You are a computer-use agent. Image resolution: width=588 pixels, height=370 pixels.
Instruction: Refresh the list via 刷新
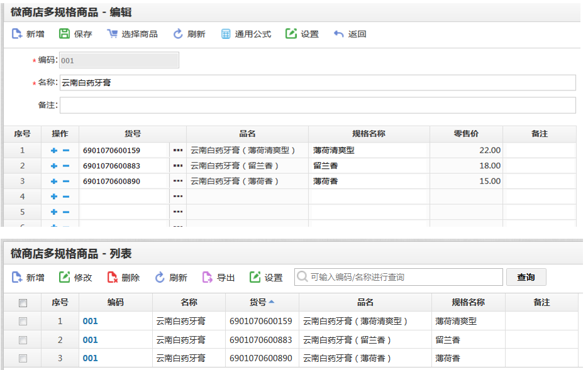coord(171,278)
